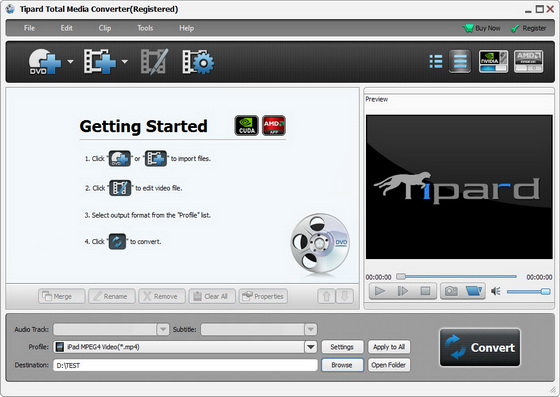Click the Buy Now cart link
Screen dimensions: 560x397
point(481,28)
